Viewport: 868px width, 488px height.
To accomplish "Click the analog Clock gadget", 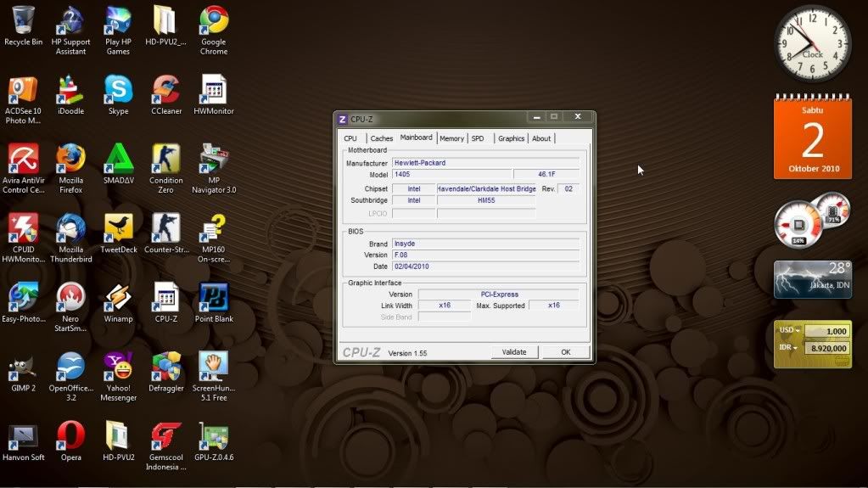I will coord(813,43).
